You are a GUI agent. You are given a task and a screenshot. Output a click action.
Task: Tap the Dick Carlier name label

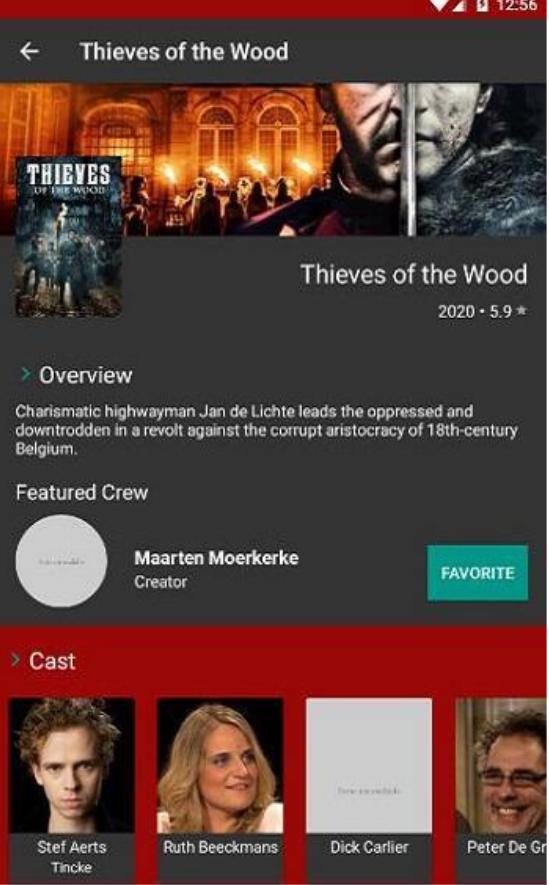click(369, 847)
